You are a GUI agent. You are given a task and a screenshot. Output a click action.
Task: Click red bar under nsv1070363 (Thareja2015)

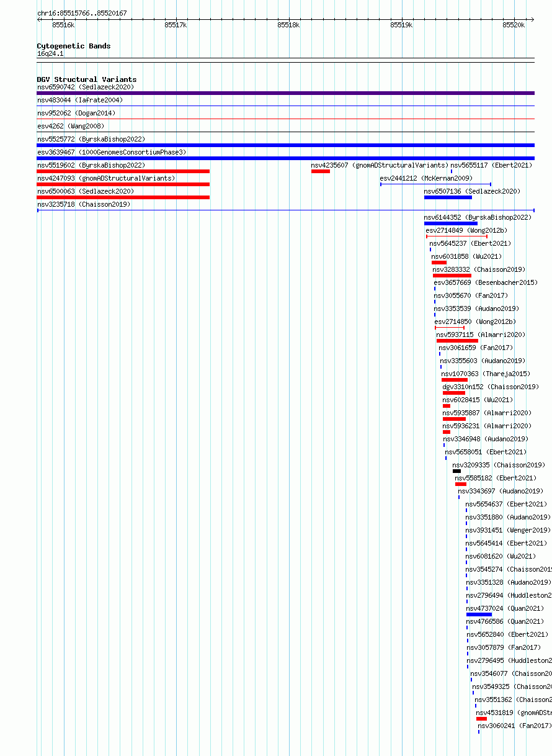pos(455,380)
